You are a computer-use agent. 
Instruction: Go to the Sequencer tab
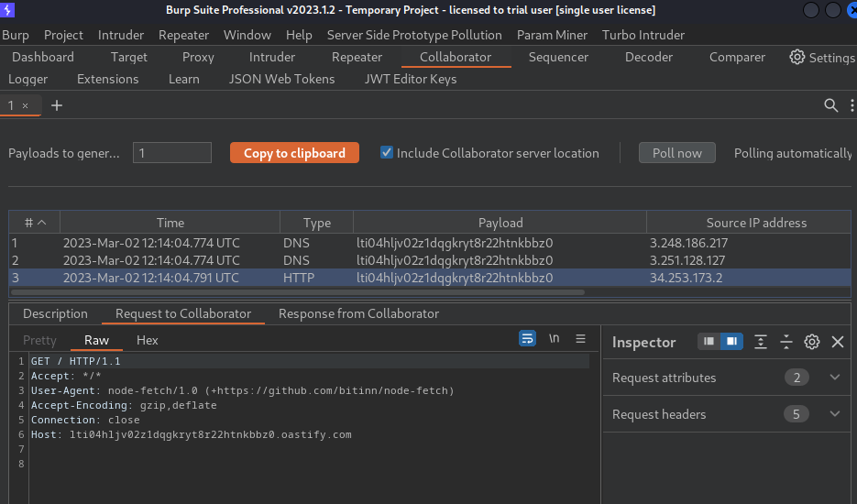click(558, 57)
